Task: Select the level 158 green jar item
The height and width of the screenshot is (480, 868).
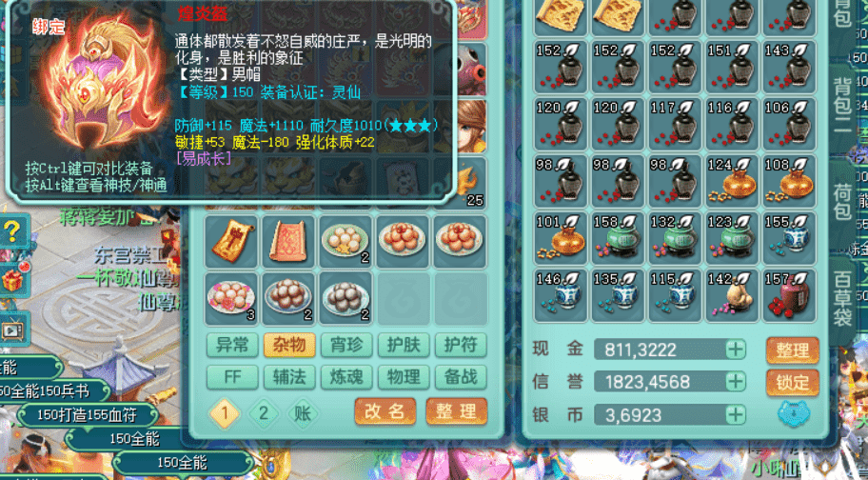Action: [x=618, y=239]
